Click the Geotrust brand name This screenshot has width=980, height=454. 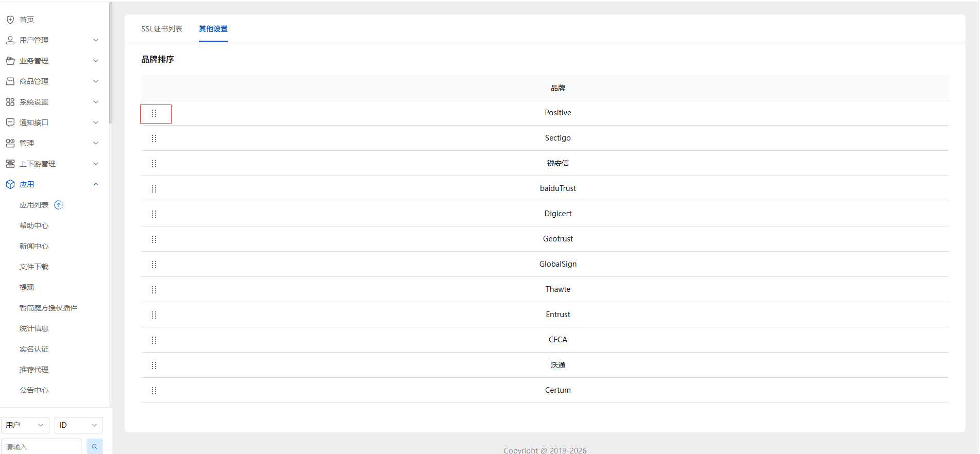(558, 239)
